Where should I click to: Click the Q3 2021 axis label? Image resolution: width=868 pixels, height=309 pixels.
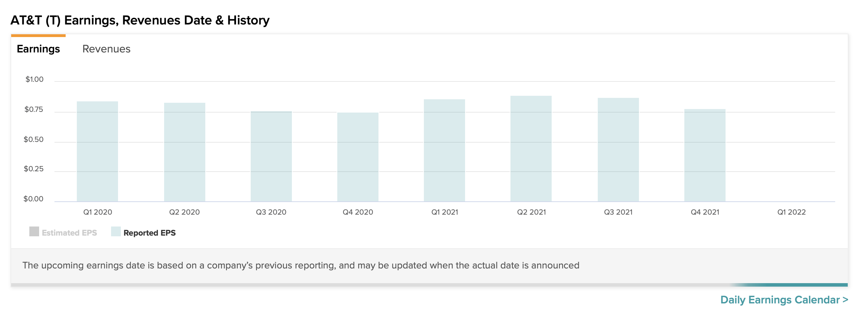click(x=618, y=212)
